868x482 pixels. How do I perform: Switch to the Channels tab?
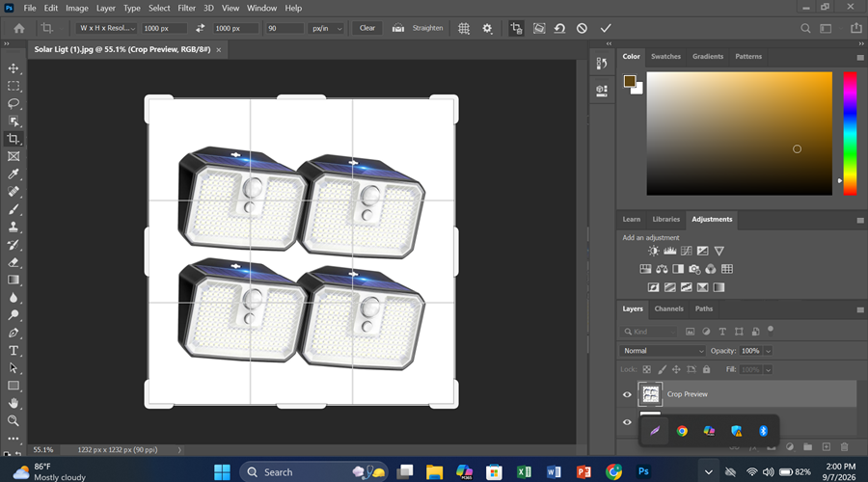(668, 308)
